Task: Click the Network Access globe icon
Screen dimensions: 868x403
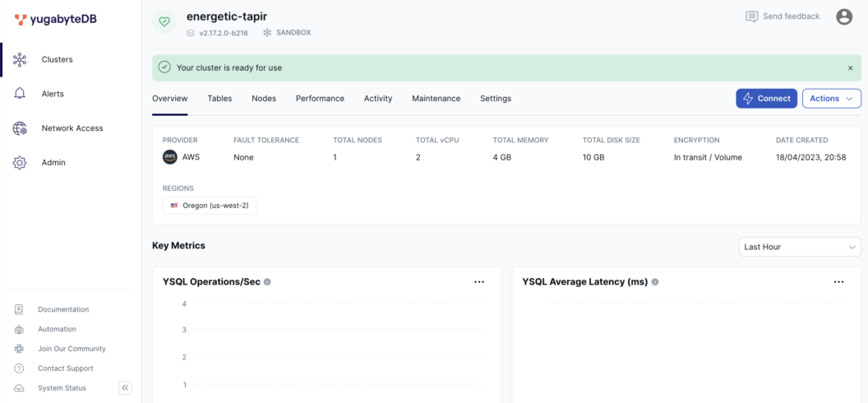Action: tap(20, 128)
